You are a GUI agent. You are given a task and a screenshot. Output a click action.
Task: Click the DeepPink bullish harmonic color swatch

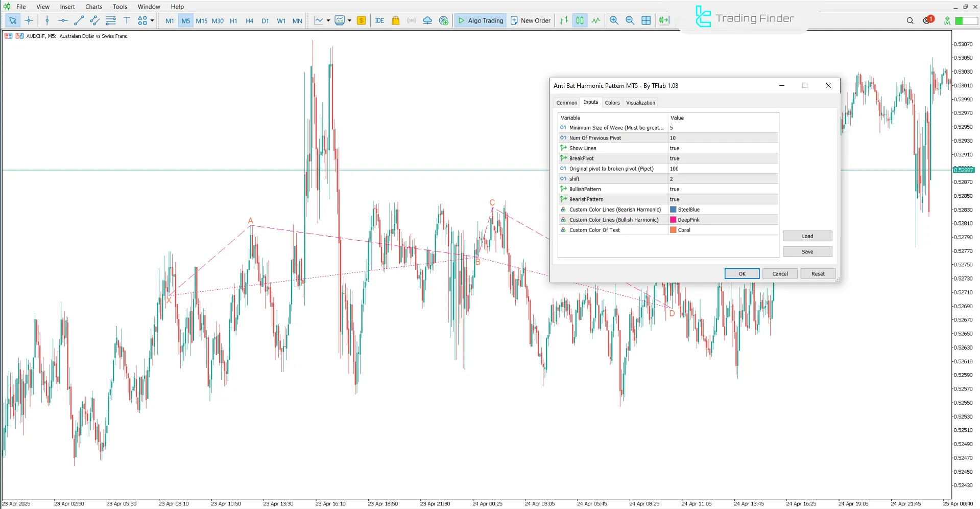click(x=673, y=220)
